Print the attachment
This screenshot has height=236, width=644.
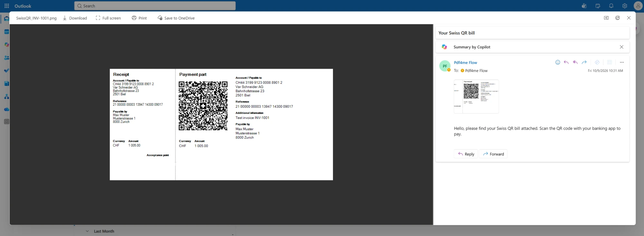(x=139, y=18)
